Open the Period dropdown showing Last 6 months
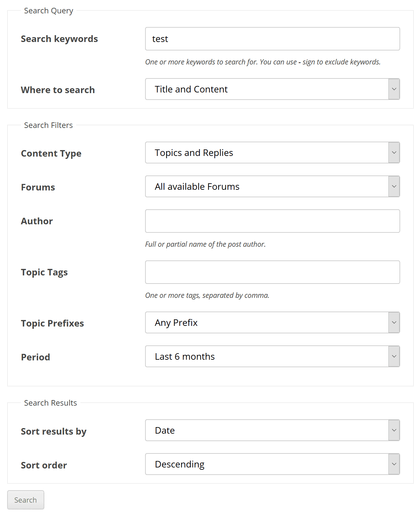The image size is (420, 515). (x=272, y=356)
